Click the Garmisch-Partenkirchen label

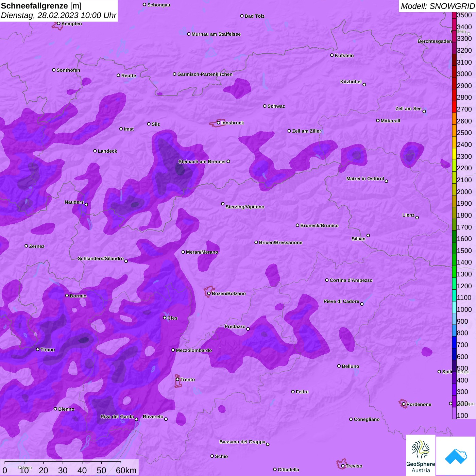[205, 74]
